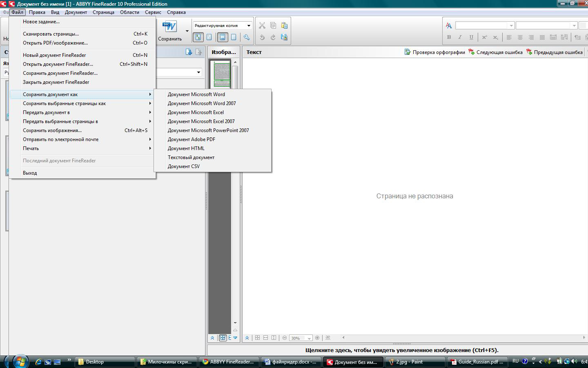Toggle the first page view mode icon
Screen dimensions: 588x368
pos(198,37)
